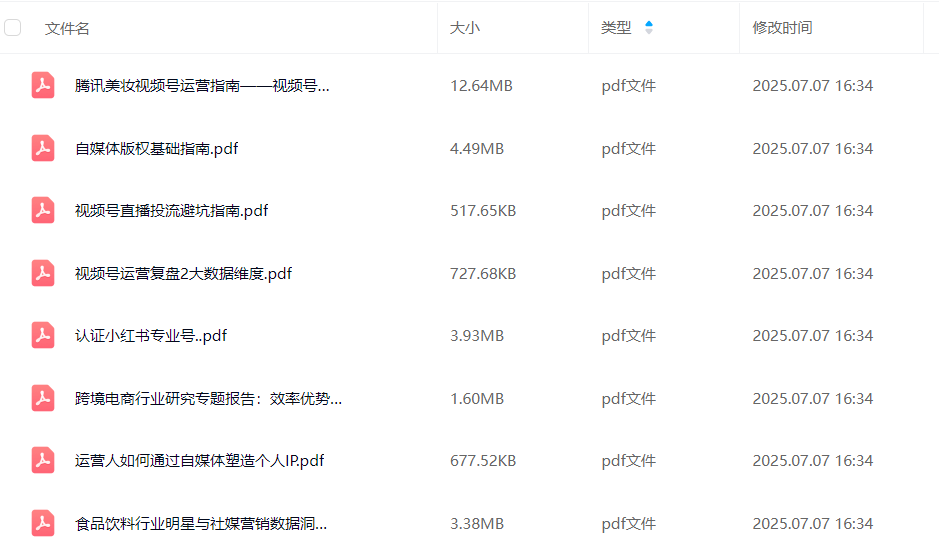The width and height of the screenshot is (939, 552).
Task: Select the 4.49MB size cell
Action: pyautogui.click(x=477, y=149)
